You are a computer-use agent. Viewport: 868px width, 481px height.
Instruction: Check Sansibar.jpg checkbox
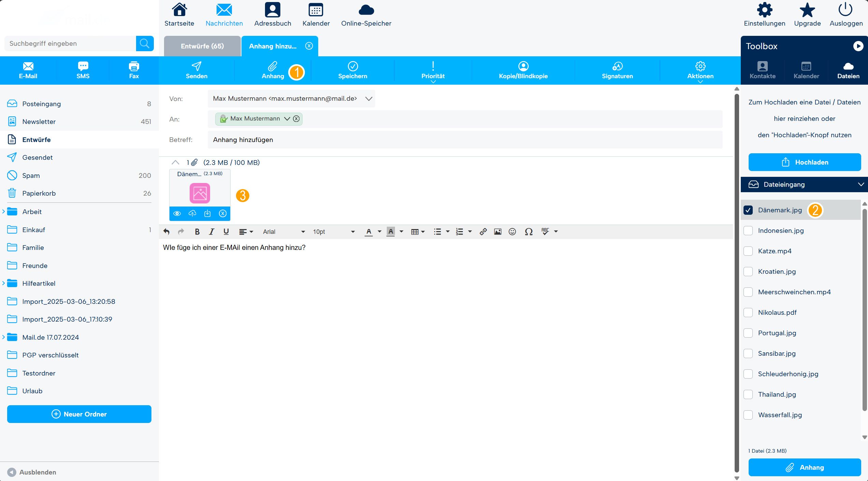(748, 354)
